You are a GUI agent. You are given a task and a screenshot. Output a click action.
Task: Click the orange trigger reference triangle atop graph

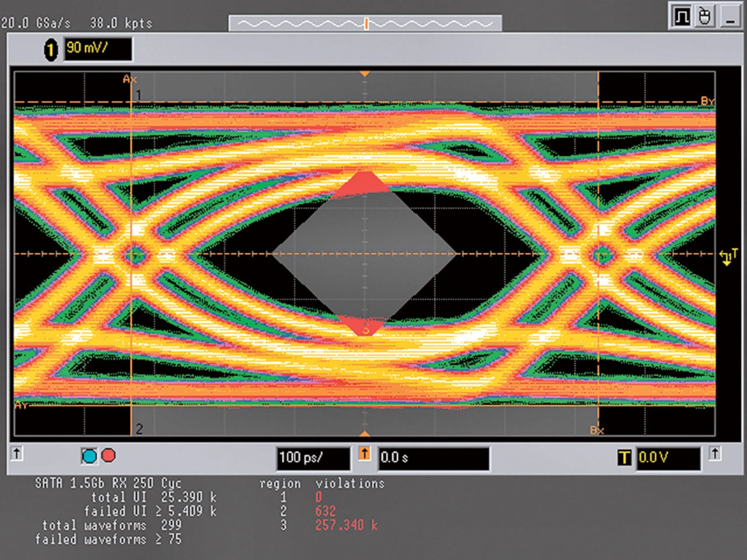pyautogui.click(x=365, y=74)
